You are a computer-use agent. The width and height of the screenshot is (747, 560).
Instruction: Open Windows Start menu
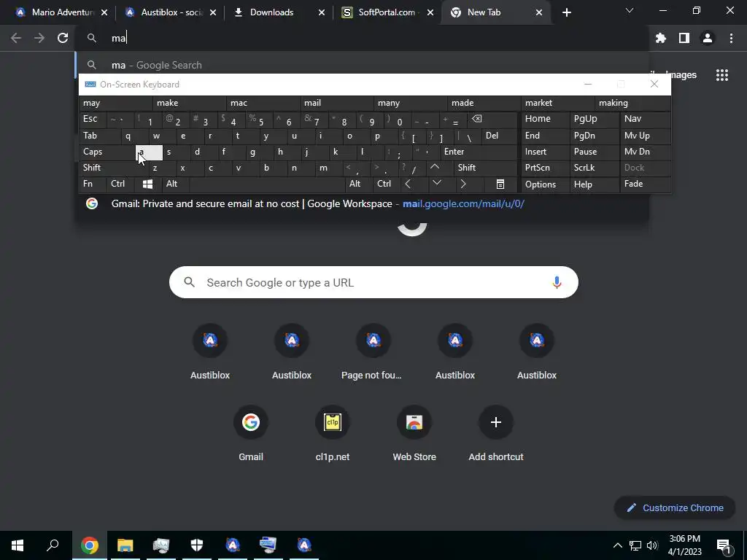(18, 545)
